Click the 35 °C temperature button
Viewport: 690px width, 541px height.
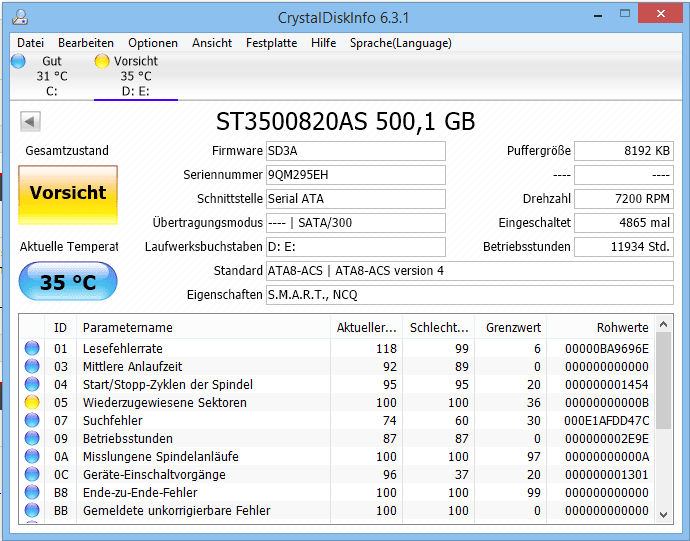(68, 282)
